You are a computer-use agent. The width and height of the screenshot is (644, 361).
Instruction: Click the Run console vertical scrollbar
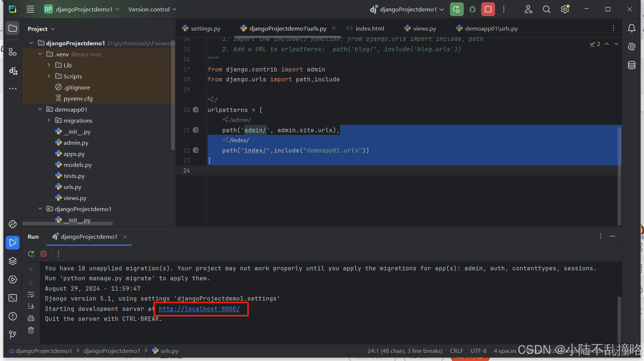coord(619,320)
